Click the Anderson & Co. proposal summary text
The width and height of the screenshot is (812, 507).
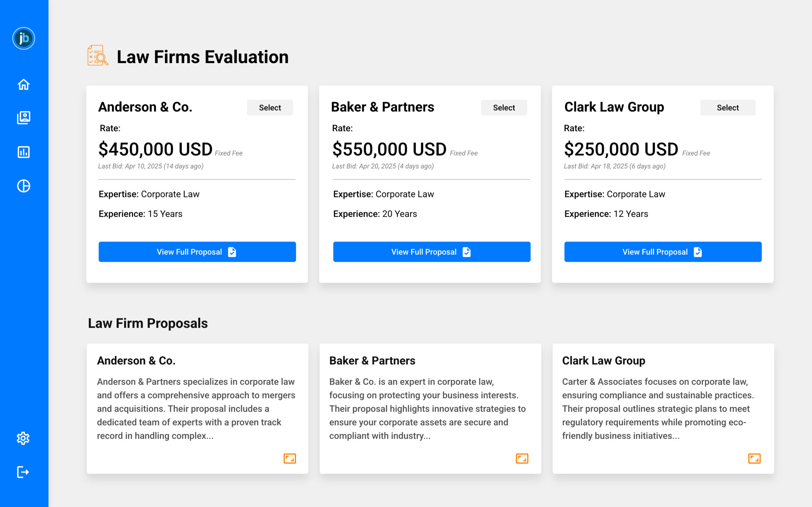[x=196, y=409]
